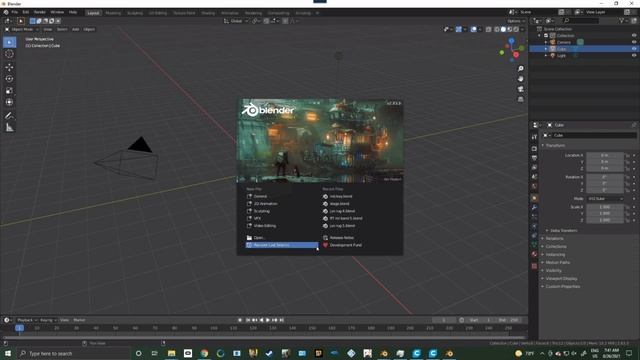
Task: Expand the Light item in outliner
Action: click(546, 55)
